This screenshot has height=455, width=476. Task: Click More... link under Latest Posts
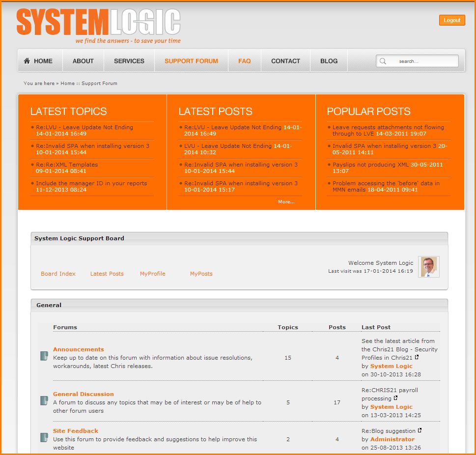point(286,201)
